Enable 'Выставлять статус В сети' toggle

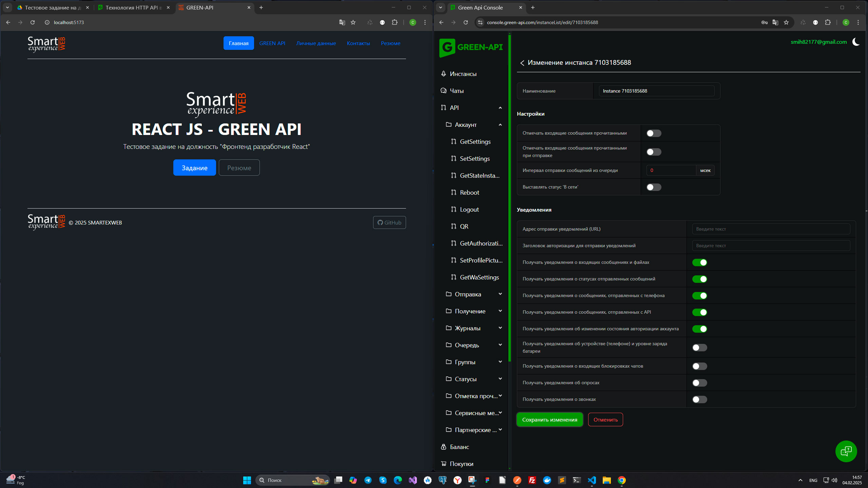point(654,187)
